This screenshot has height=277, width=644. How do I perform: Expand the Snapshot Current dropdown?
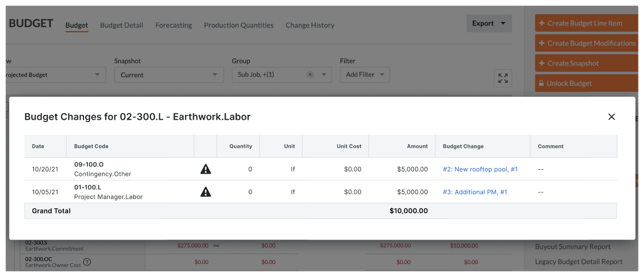pyautogui.click(x=169, y=75)
